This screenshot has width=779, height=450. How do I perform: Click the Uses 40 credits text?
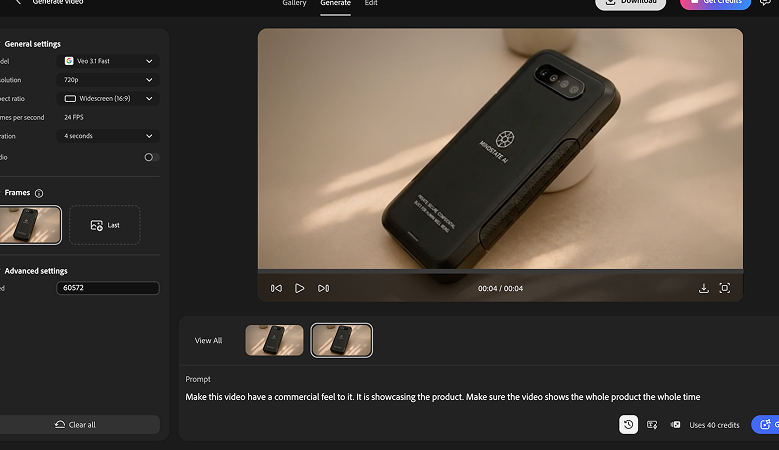[x=714, y=425]
